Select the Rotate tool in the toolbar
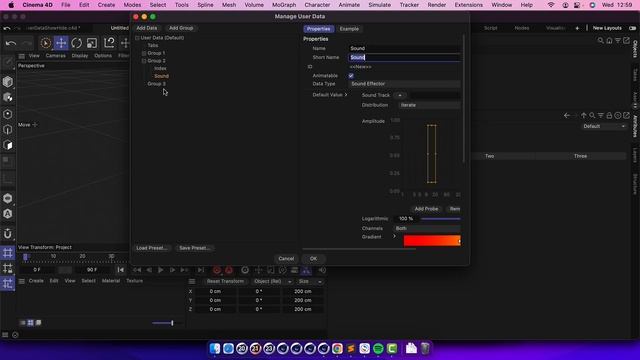The width and height of the screenshot is (640, 360). tap(76, 43)
